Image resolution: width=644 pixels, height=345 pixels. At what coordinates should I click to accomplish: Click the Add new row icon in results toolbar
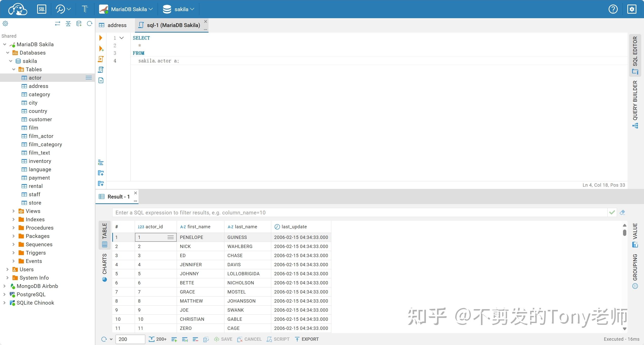pos(174,339)
